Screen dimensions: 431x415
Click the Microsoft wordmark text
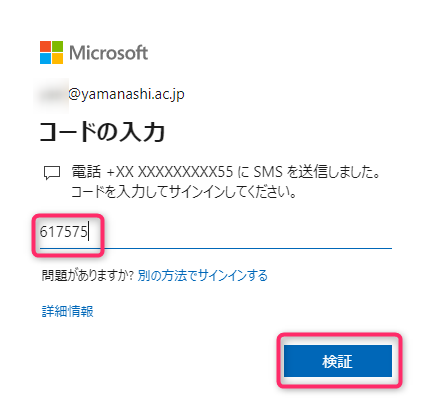(108, 53)
